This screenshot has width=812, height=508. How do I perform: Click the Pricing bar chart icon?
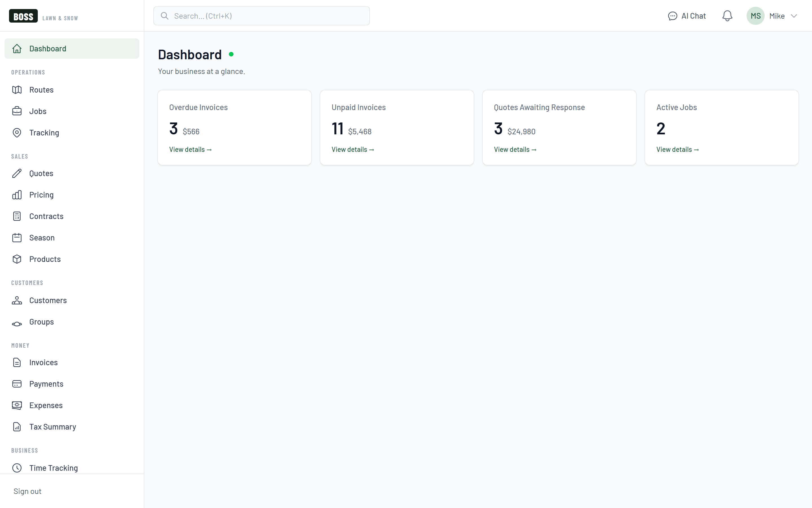pyautogui.click(x=17, y=195)
